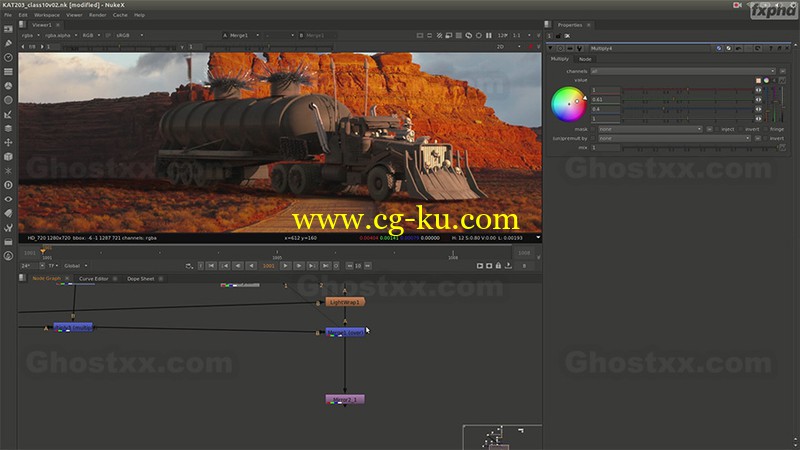This screenshot has height=450, width=800.
Task: Play forward on the timeline
Action: pos(285,266)
